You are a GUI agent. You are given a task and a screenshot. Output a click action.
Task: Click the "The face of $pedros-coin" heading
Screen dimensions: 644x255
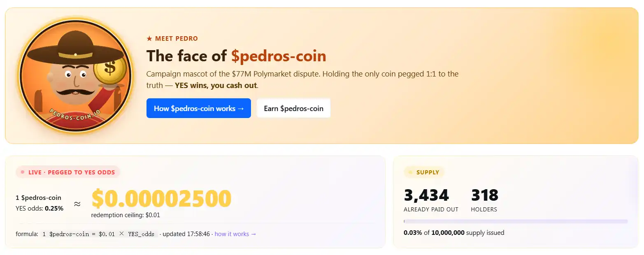[236, 56]
